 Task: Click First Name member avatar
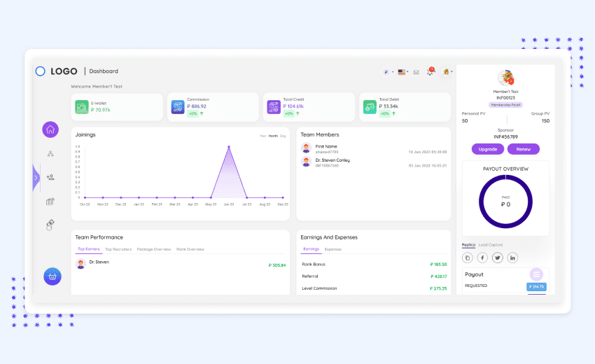click(x=306, y=148)
